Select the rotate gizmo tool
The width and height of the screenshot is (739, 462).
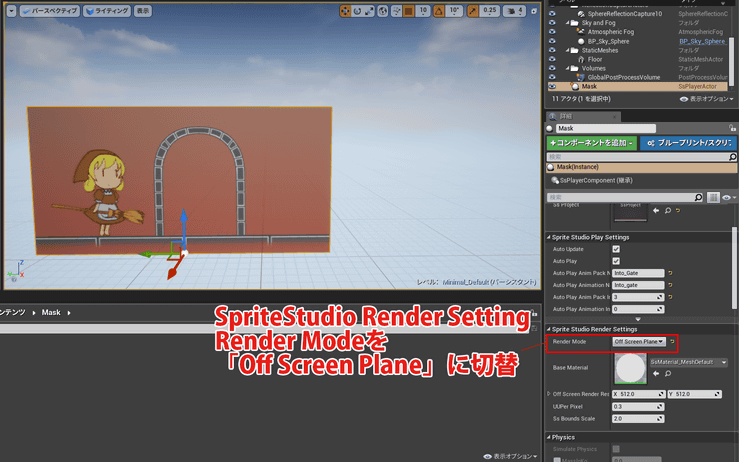point(357,10)
